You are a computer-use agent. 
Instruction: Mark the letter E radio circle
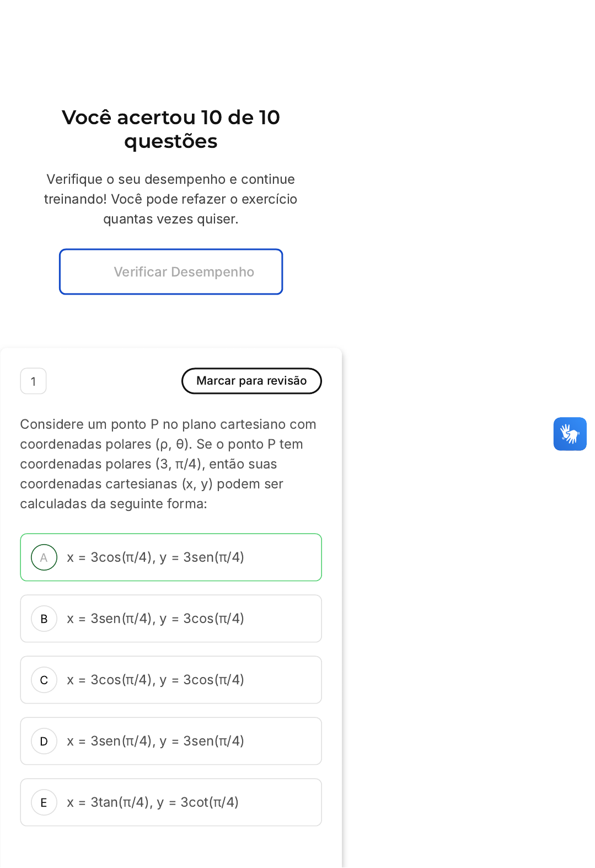tap(44, 802)
